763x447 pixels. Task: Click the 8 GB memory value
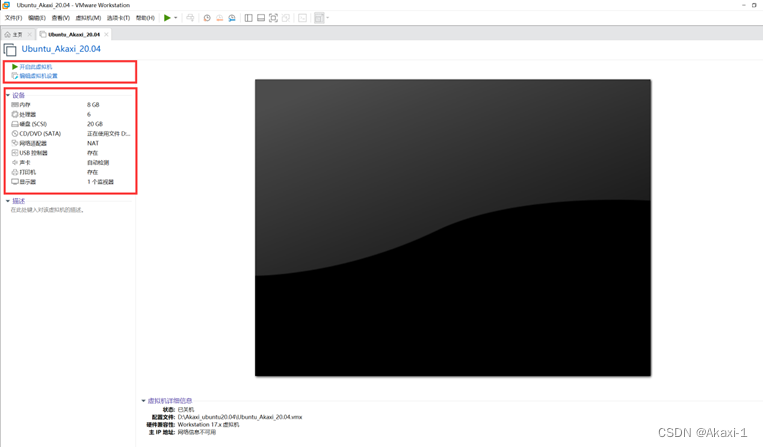[x=93, y=105]
